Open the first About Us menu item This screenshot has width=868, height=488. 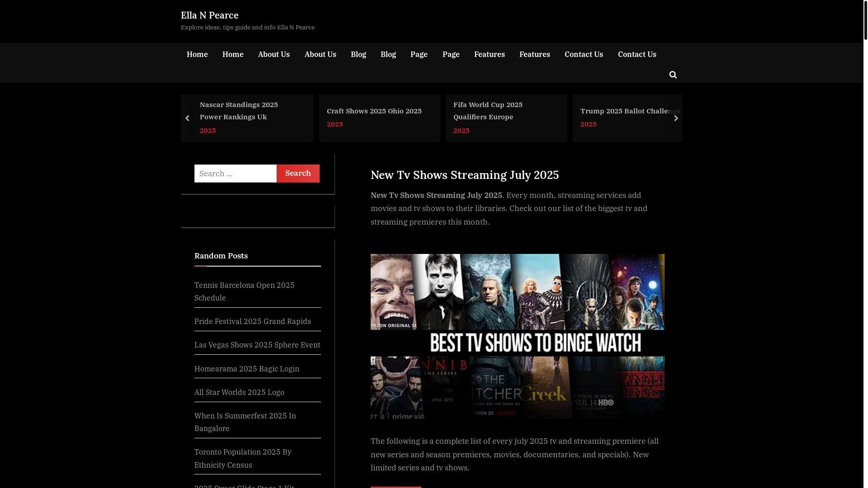274,54
